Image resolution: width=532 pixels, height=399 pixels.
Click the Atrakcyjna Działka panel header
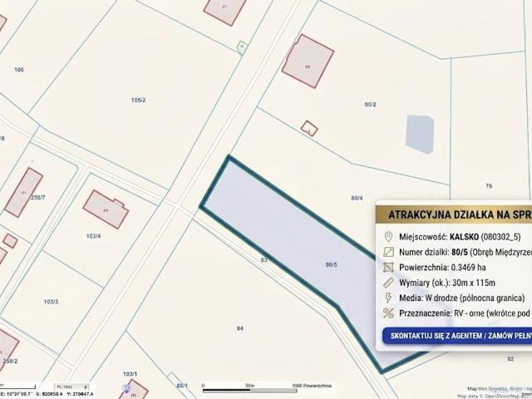pyautogui.click(x=454, y=214)
